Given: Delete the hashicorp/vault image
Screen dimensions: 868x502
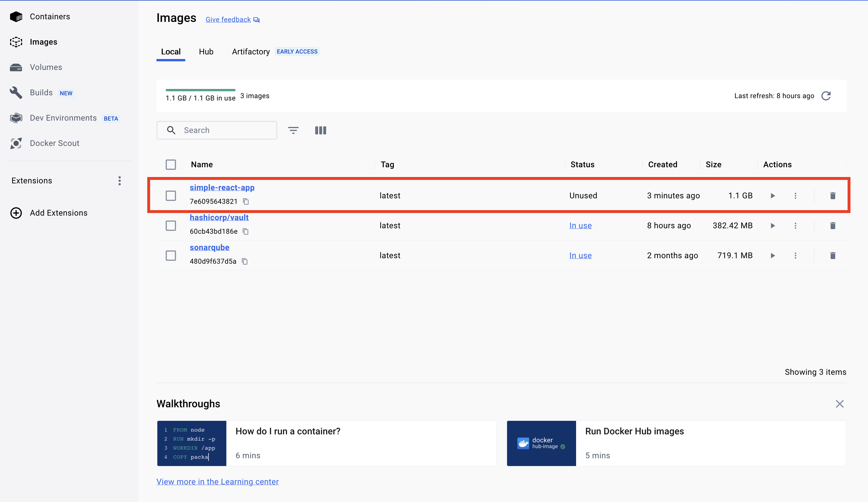Looking at the screenshot, I should click(833, 226).
